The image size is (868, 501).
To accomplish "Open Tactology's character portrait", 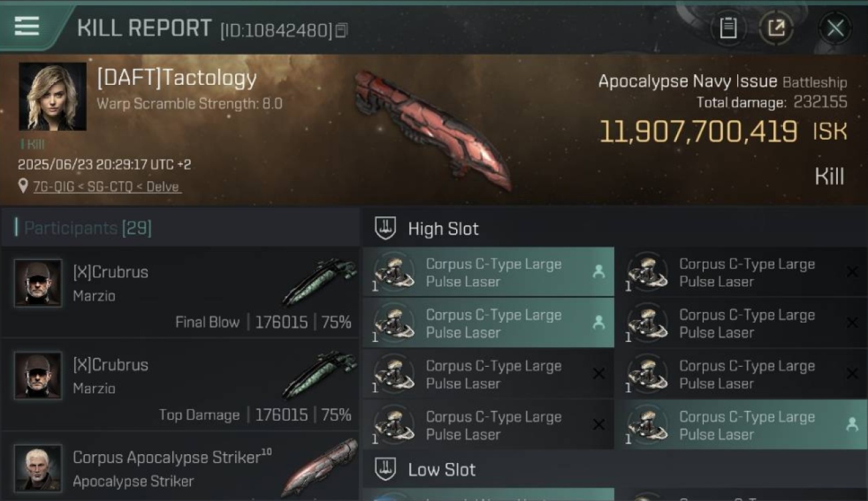I will 53,97.
